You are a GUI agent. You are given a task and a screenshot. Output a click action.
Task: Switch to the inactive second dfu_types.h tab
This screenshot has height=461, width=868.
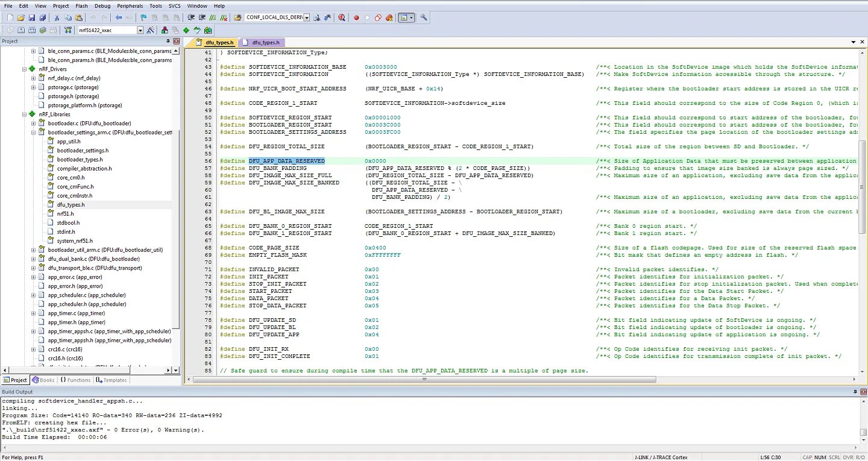point(261,43)
